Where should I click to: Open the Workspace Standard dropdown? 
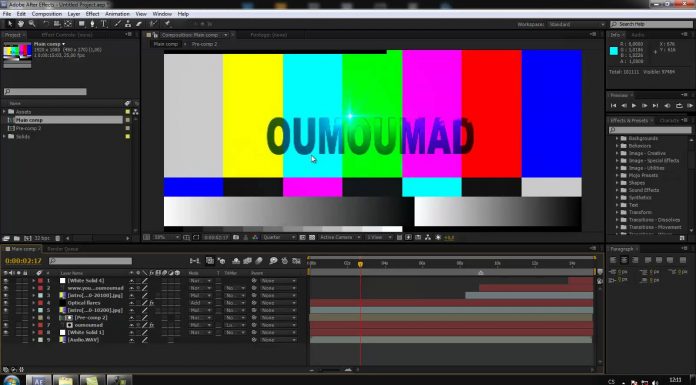[577, 24]
